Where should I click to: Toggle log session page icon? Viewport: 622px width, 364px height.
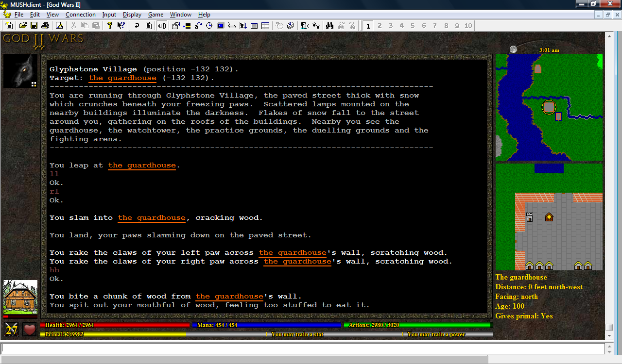click(148, 26)
